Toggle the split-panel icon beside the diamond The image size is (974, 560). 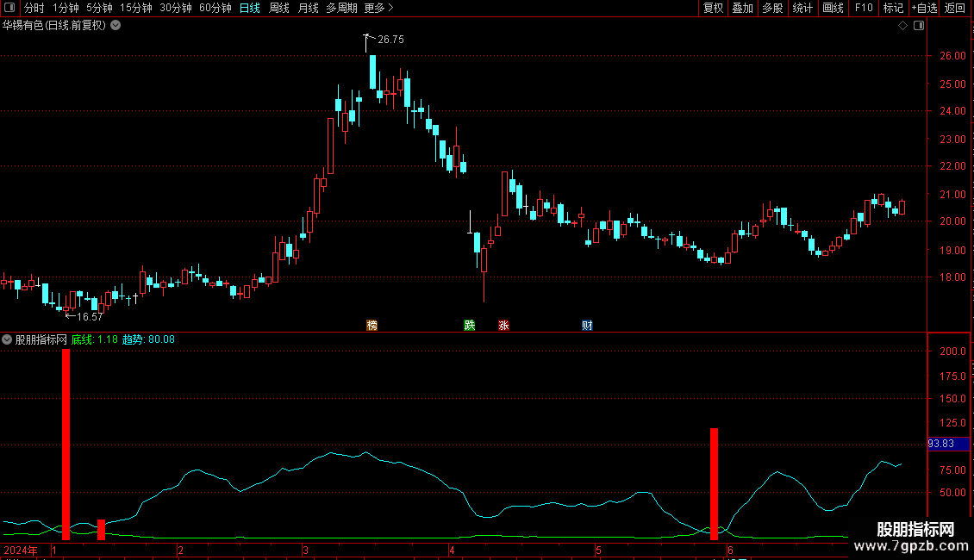tap(919, 26)
